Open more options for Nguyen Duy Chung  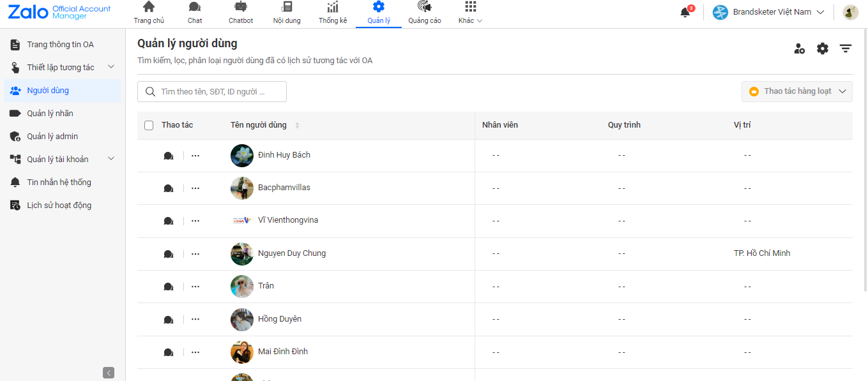[195, 254]
